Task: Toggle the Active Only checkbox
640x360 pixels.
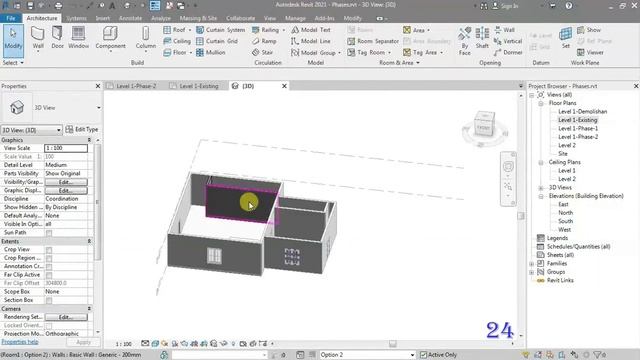Action: [424, 355]
